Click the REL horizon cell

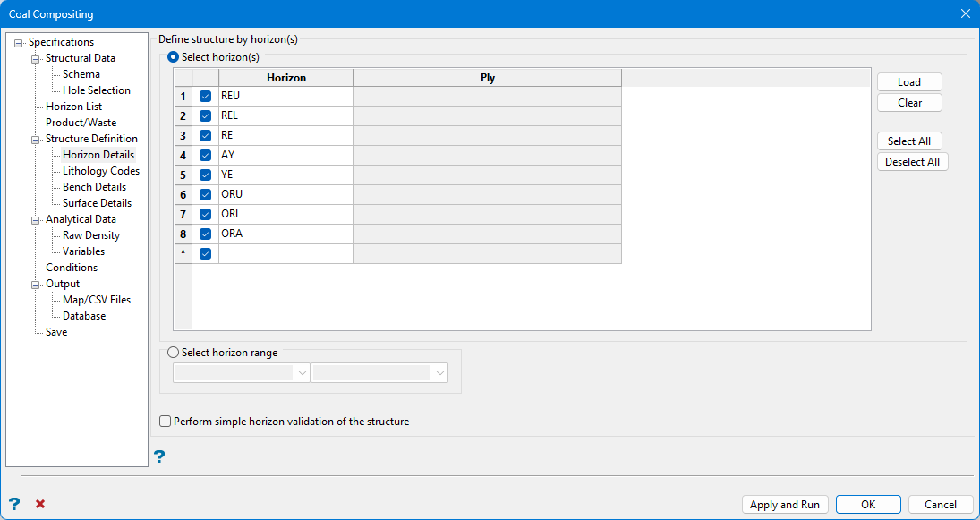click(286, 116)
